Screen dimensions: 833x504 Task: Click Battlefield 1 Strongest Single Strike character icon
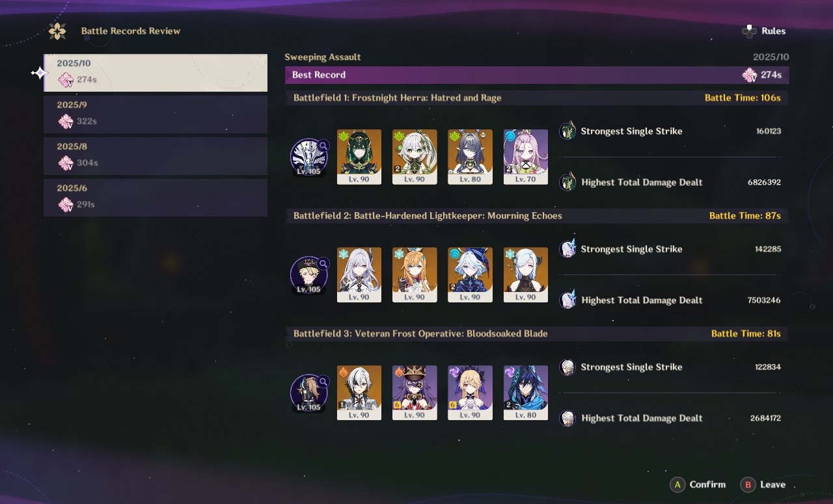click(567, 131)
